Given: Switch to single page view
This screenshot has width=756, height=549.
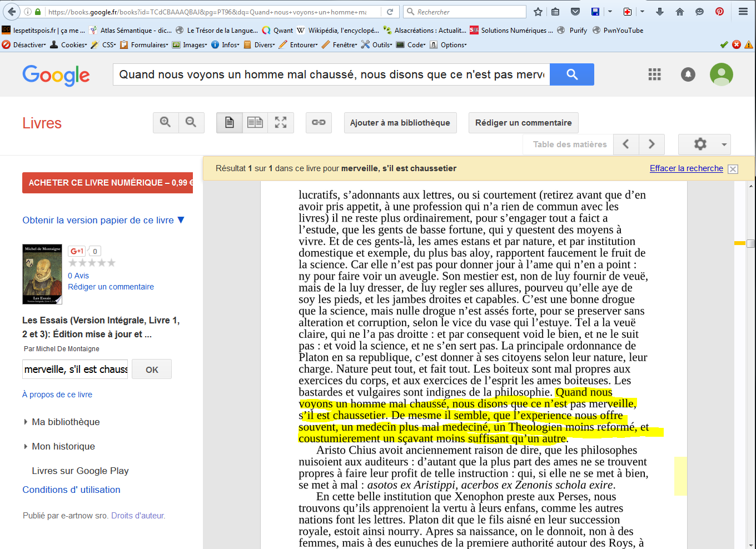Looking at the screenshot, I should [x=229, y=123].
